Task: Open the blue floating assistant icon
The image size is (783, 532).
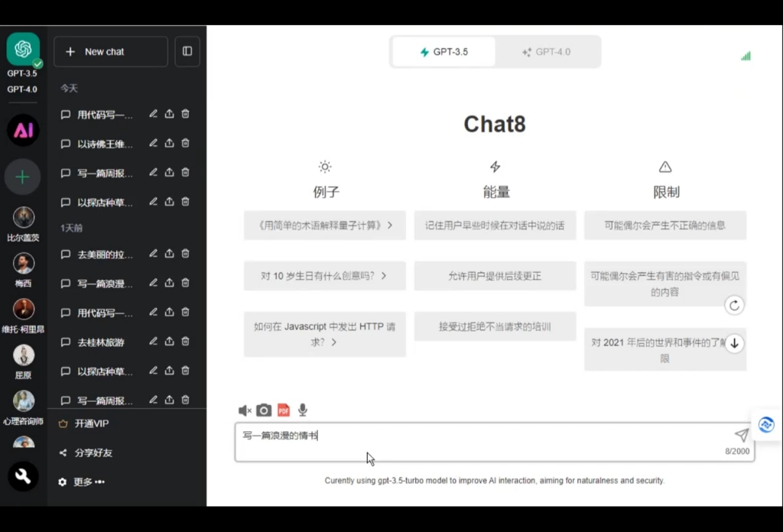Action: tap(766, 425)
